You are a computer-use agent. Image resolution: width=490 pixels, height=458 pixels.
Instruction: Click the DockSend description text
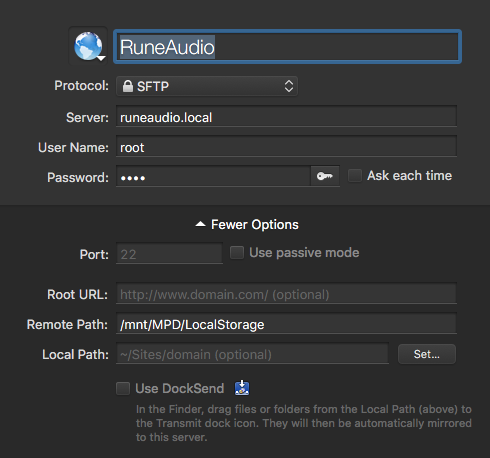[304, 423]
